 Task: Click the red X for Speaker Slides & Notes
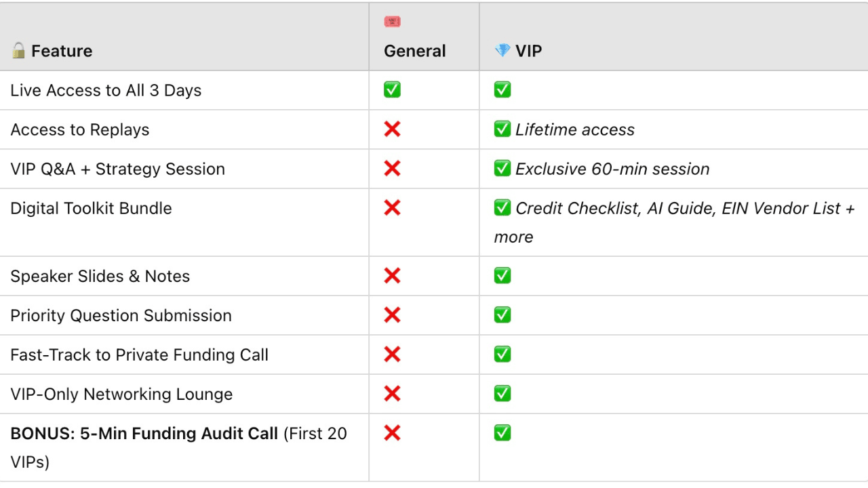392,276
